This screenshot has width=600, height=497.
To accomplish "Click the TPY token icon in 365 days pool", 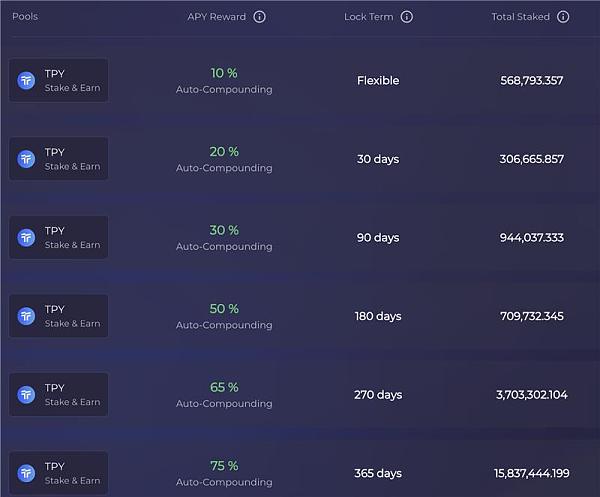I will pyautogui.click(x=27, y=473).
